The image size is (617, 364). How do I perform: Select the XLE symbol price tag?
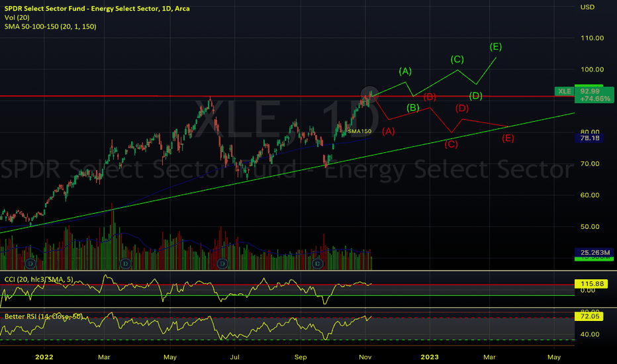pyautogui.click(x=564, y=91)
